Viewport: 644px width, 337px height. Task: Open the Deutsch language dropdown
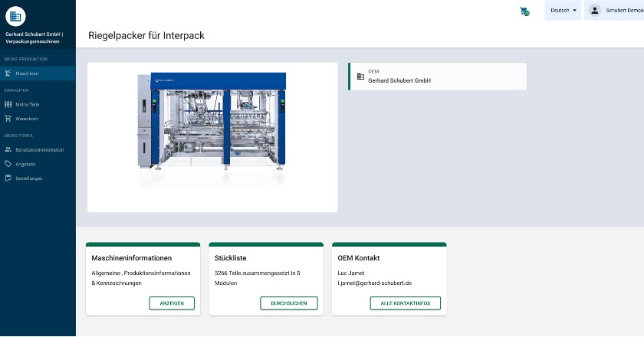coord(563,11)
